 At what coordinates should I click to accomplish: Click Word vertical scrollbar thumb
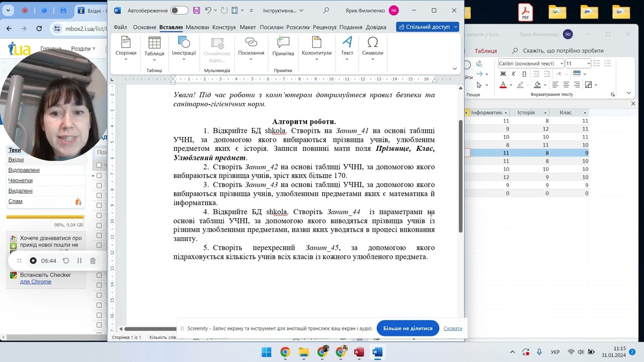(x=460, y=176)
